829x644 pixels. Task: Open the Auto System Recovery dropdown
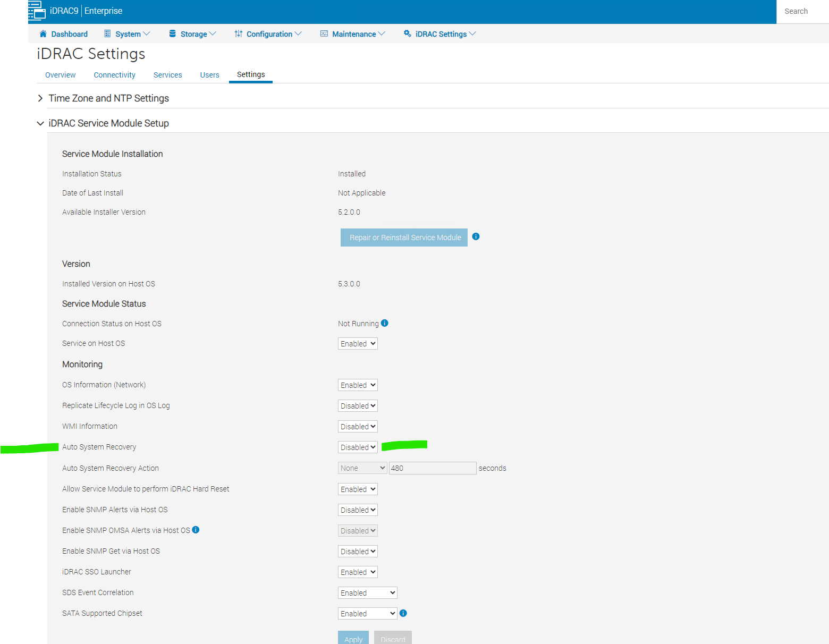pyautogui.click(x=358, y=447)
